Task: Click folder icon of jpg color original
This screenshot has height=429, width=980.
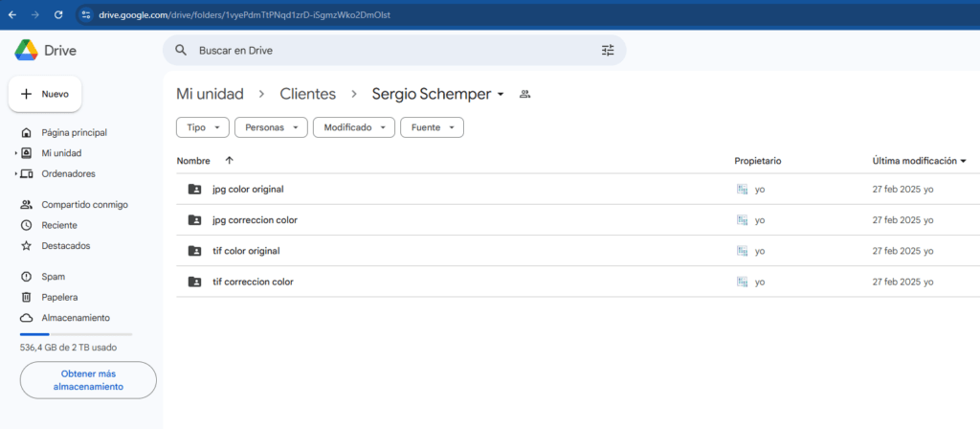Action: (195, 189)
